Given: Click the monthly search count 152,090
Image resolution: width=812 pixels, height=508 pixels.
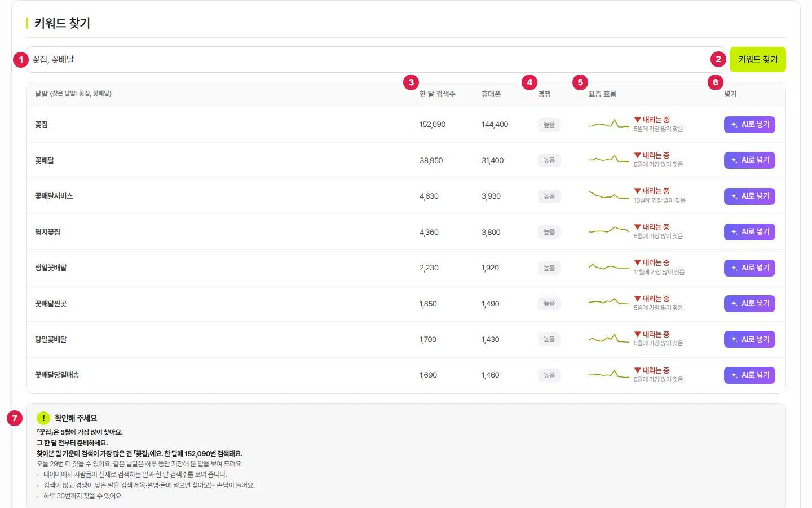Looking at the screenshot, I should pos(433,125).
